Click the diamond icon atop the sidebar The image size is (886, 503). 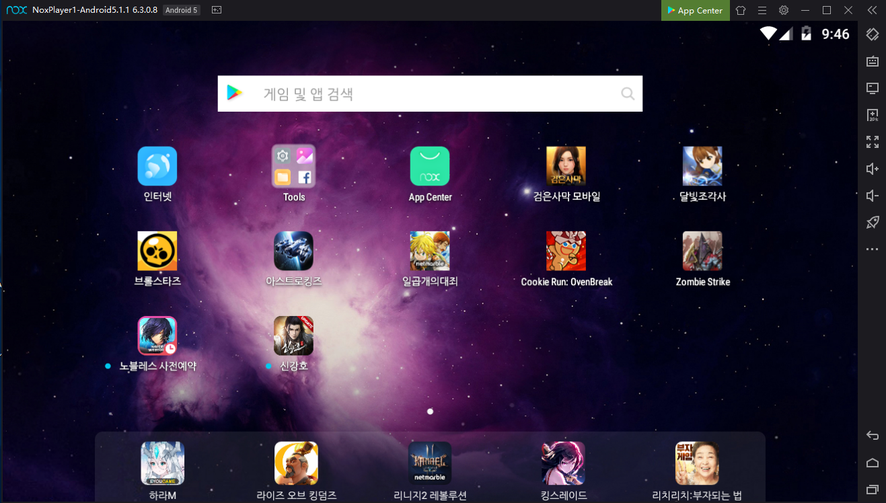point(872,34)
